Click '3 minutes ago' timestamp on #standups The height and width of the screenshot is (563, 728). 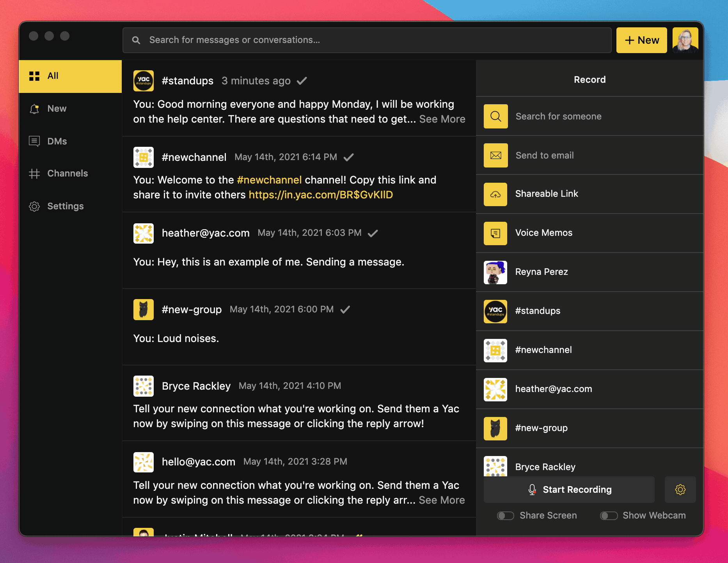point(256,81)
